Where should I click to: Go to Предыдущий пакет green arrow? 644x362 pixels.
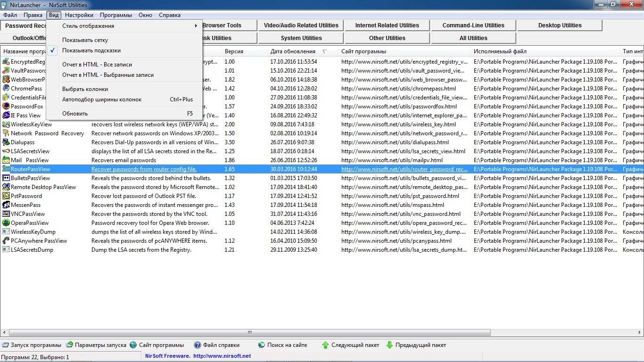389,345
